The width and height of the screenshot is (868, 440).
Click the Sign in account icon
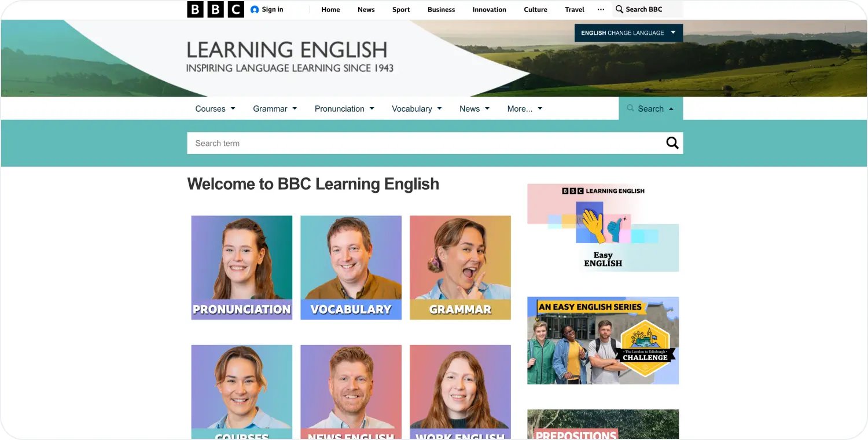pos(253,9)
